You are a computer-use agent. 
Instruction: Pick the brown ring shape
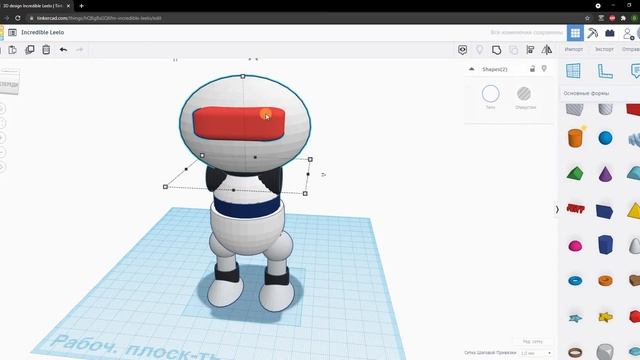(x=575, y=352)
